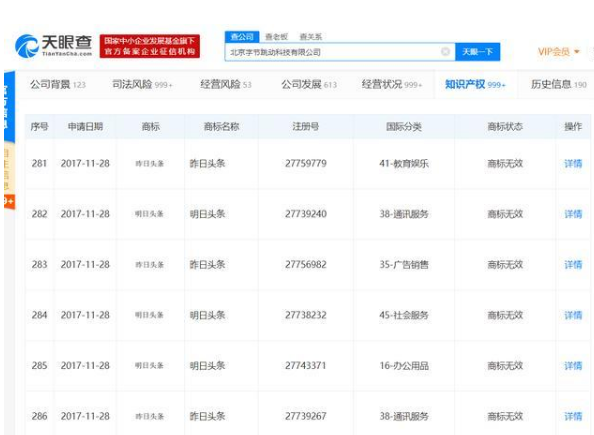Click 商标无效 status in row 283
The image size is (594, 435).
coord(505,264)
